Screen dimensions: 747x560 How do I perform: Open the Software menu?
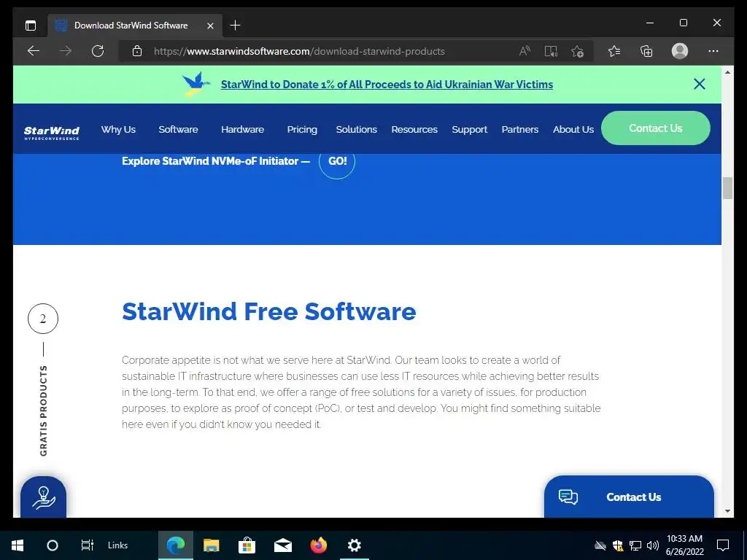click(178, 129)
